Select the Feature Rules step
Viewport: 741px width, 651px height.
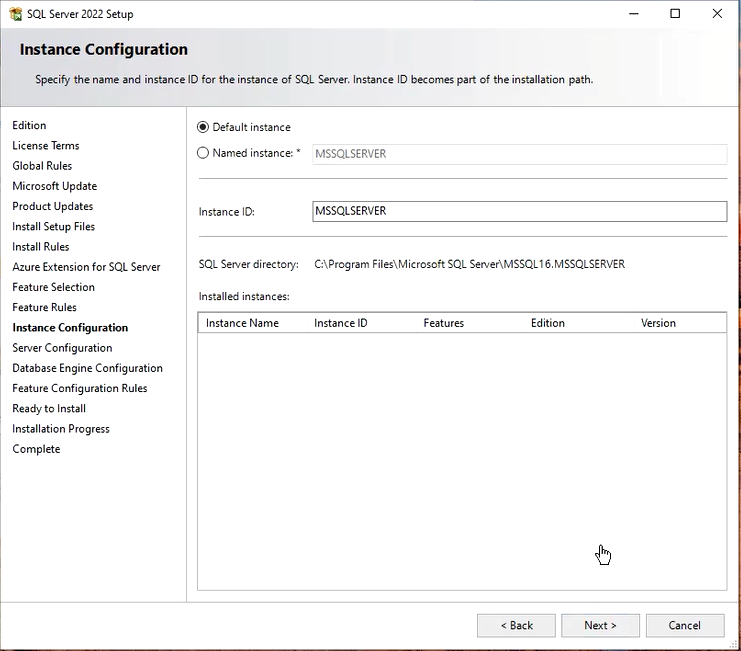(44, 308)
